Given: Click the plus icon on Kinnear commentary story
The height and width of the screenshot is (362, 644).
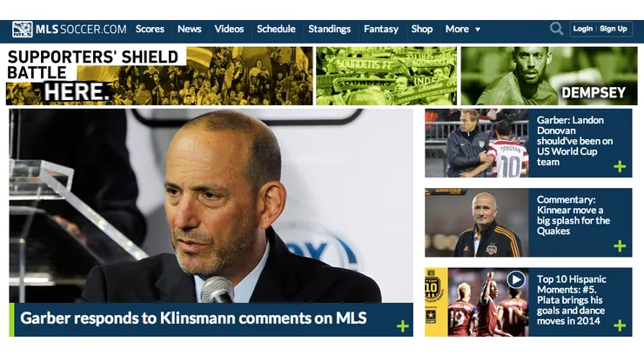Looking at the screenshot, I should click(620, 245).
